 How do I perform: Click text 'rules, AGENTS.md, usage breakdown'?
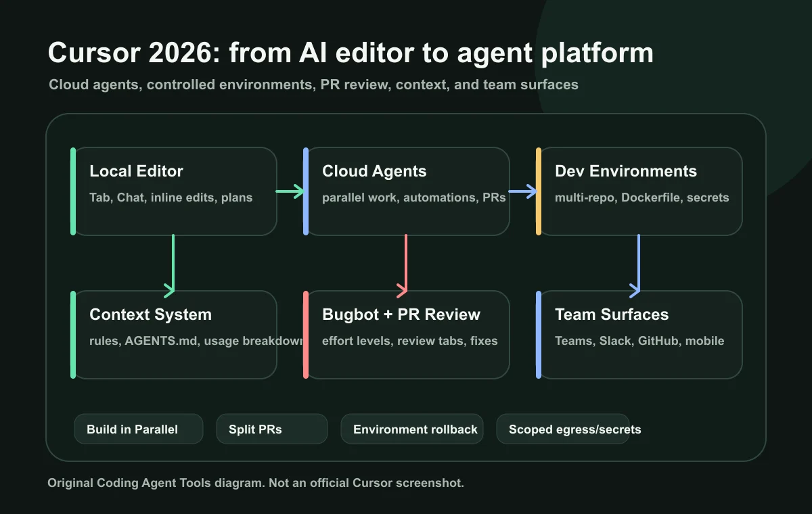click(x=196, y=341)
